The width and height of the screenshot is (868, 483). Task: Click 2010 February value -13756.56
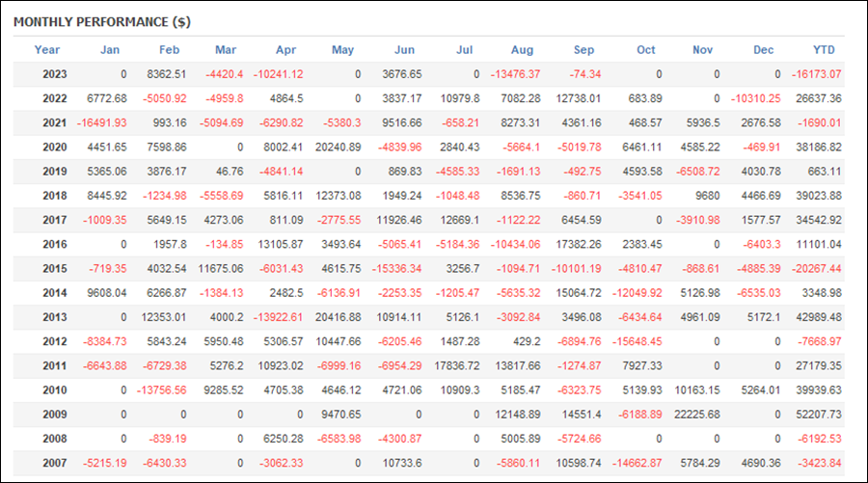coord(162,390)
